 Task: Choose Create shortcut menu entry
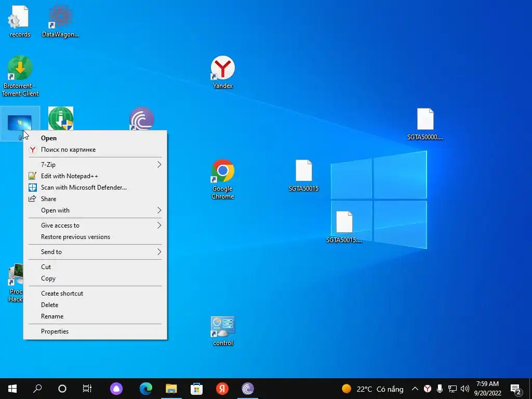click(96, 294)
